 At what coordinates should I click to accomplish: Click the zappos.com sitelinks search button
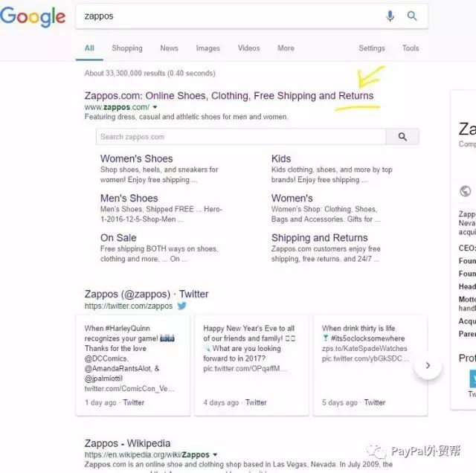click(402, 137)
